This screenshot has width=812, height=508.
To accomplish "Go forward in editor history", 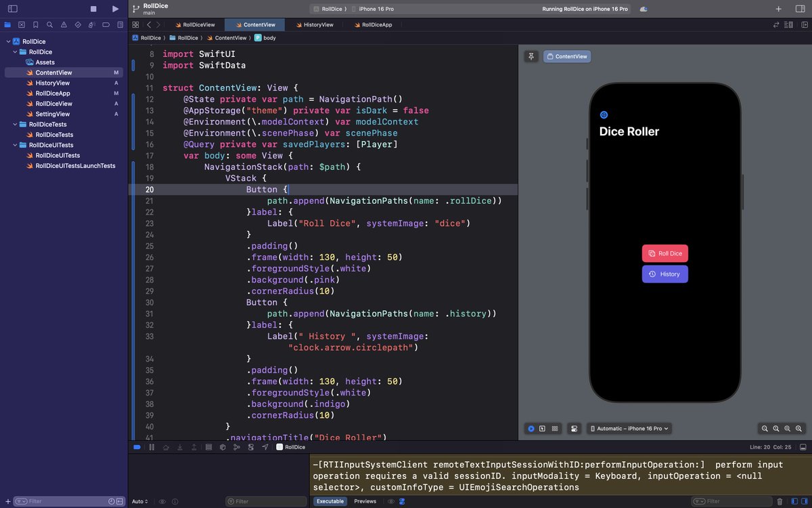I will [158, 24].
